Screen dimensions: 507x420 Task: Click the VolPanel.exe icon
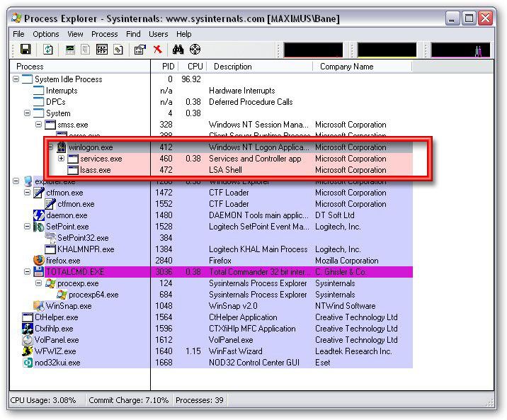tap(28, 340)
